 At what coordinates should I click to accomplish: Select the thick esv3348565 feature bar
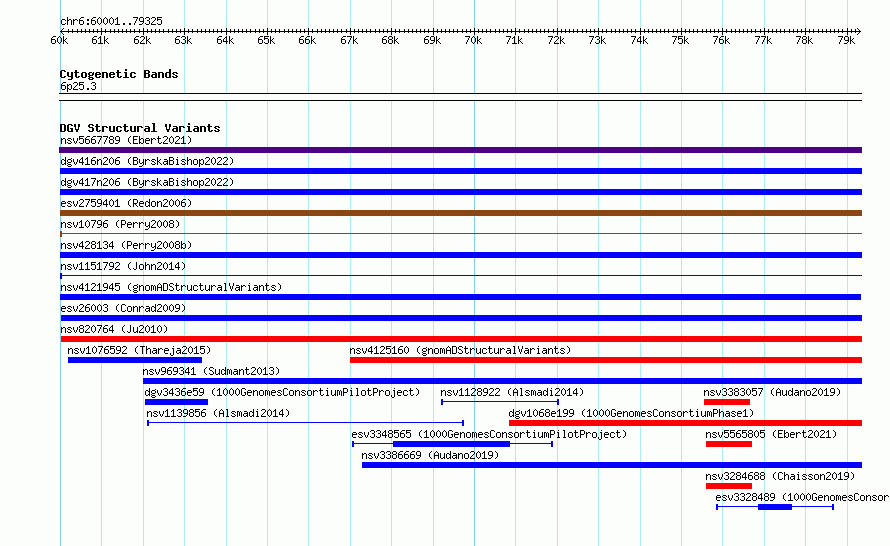(451, 444)
